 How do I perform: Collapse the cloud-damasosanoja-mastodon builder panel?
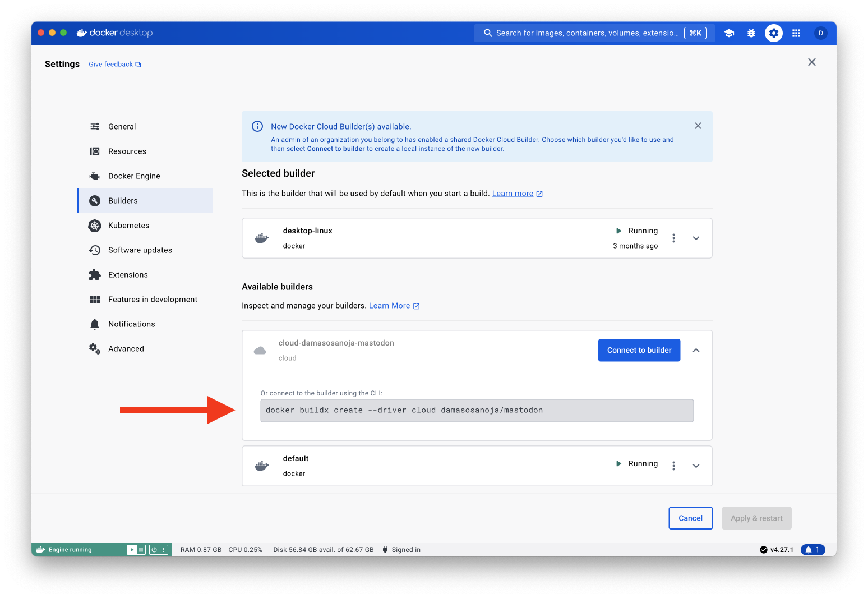696,350
